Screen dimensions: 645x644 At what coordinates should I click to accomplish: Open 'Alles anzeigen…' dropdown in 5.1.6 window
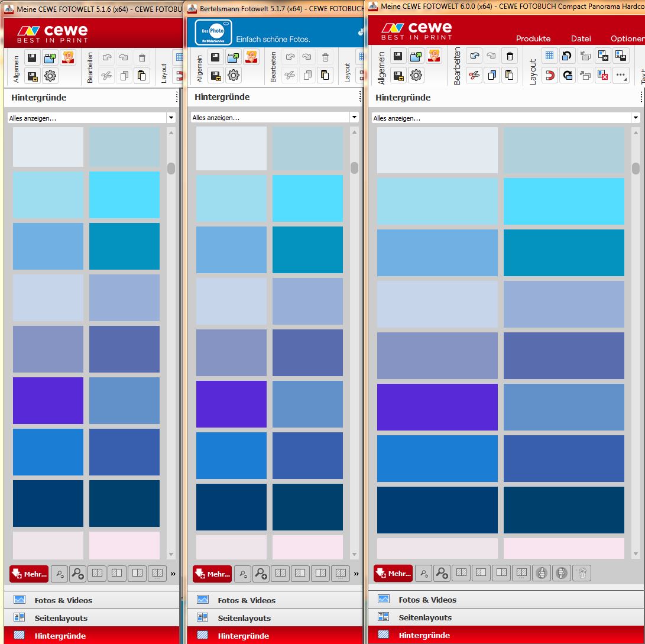point(91,118)
